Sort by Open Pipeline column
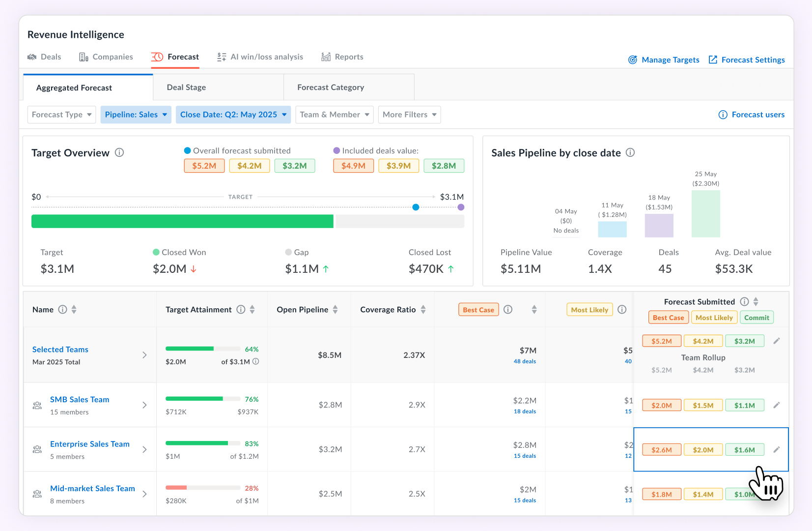 336,309
